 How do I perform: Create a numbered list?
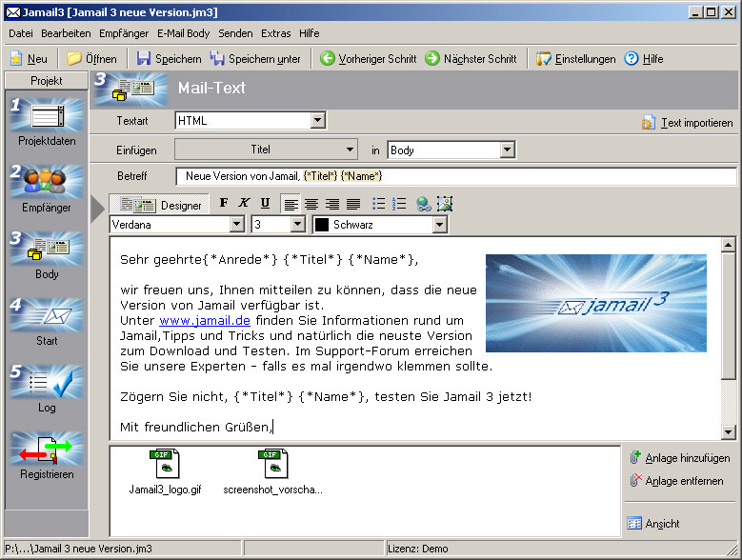tap(399, 204)
